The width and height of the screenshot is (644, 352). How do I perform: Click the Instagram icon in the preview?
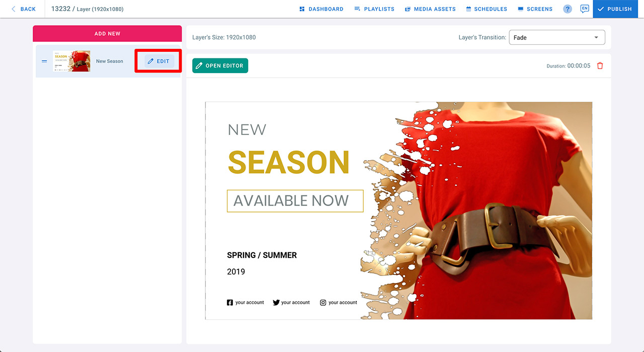[323, 303]
